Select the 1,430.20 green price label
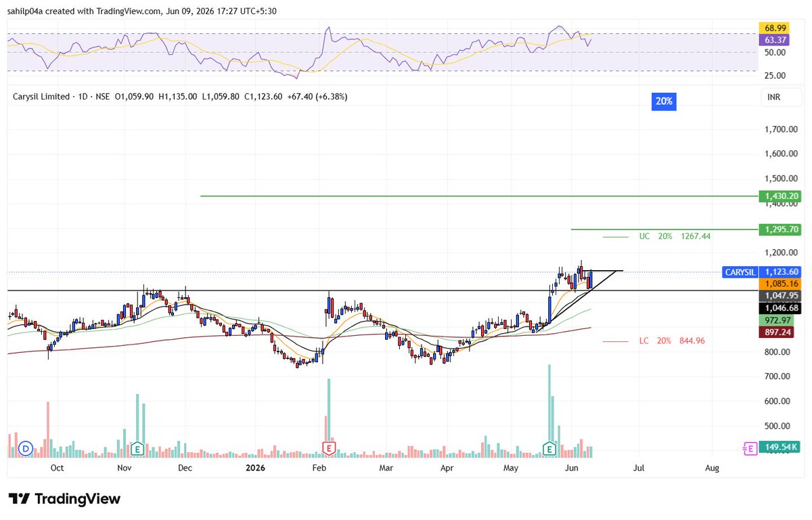Image resolution: width=812 pixels, height=520 pixels. [780, 196]
